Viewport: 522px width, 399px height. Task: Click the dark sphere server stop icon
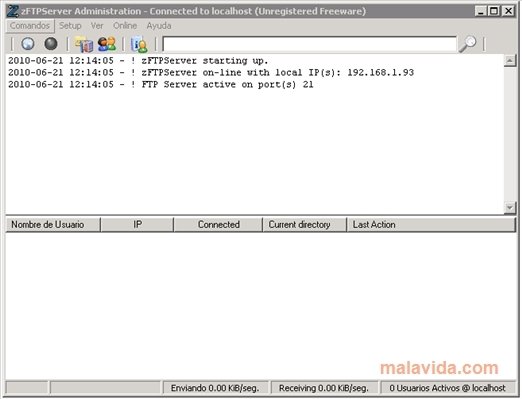[51, 44]
